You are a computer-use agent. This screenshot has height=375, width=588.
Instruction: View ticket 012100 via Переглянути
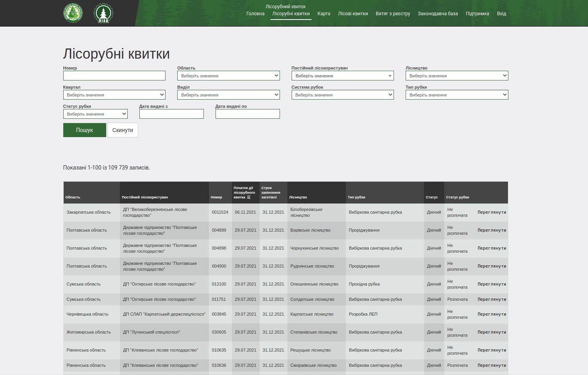[492, 284]
